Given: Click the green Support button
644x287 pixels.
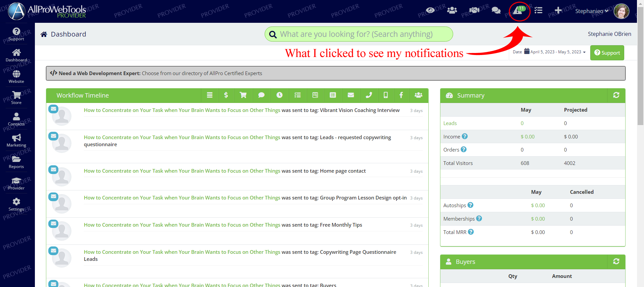Looking at the screenshot, I should (607, 53).
